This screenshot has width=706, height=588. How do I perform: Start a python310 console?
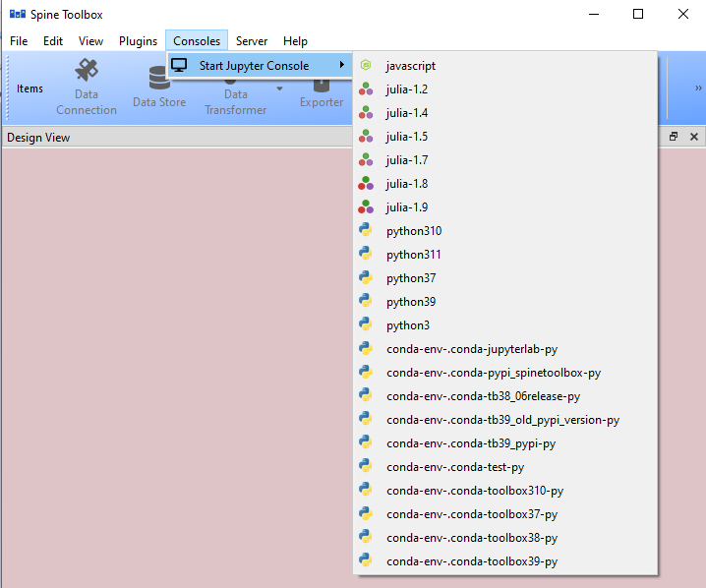point(504,231)
